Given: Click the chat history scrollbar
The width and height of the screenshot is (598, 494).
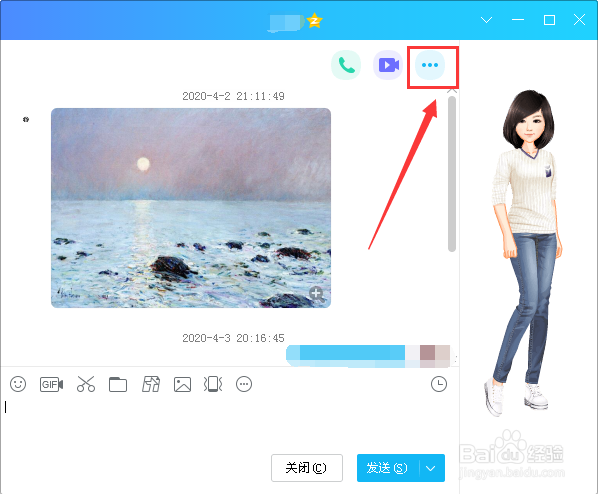Looking at the screenshot, I should (452, 174).
